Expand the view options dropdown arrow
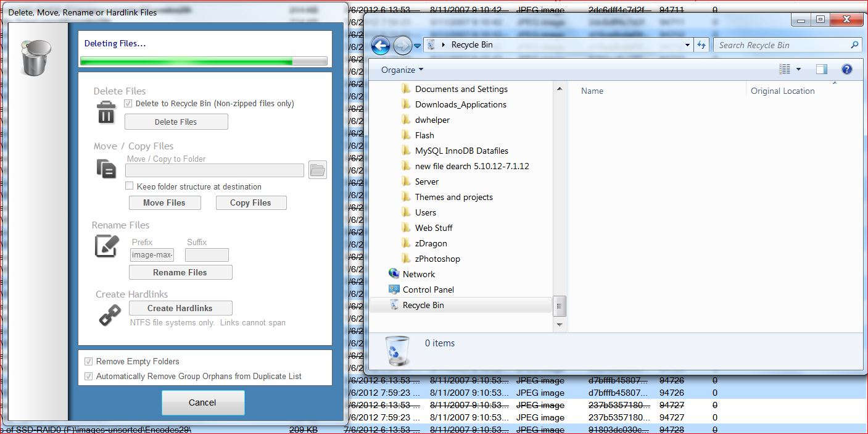 pos(798,69)
